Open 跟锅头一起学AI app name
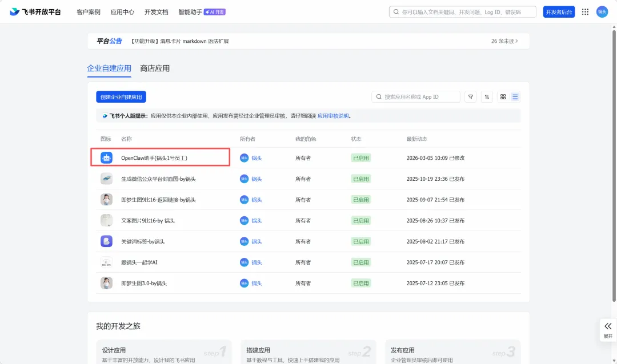The width and height of the screenshot is (617, 364). [139, 262]
